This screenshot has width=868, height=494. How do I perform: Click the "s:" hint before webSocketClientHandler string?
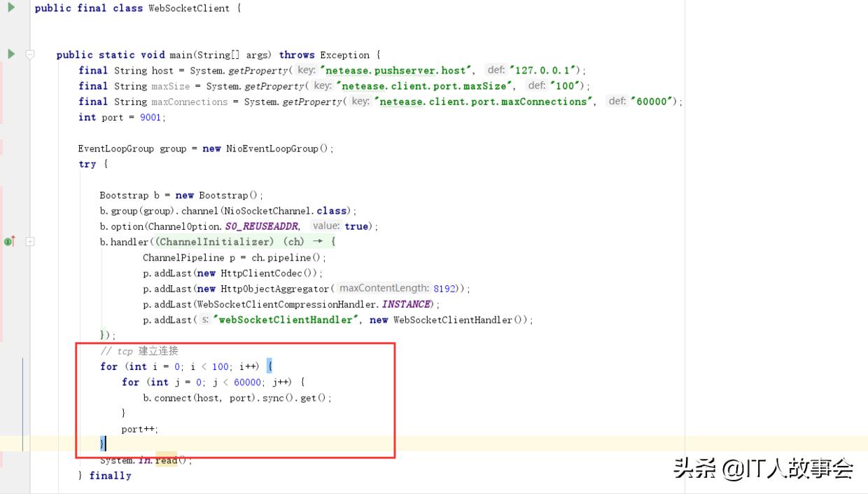pos(204,320)
